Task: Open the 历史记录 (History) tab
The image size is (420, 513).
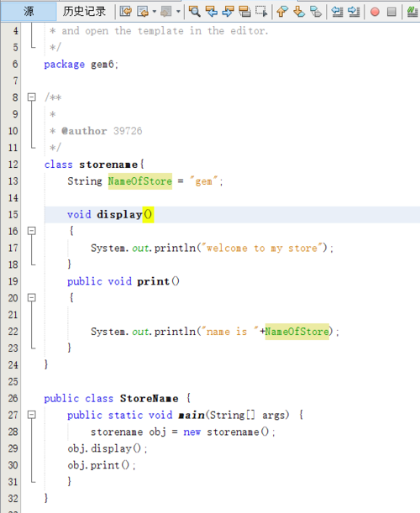Action: pyautogui.click(x=85, y=12)
